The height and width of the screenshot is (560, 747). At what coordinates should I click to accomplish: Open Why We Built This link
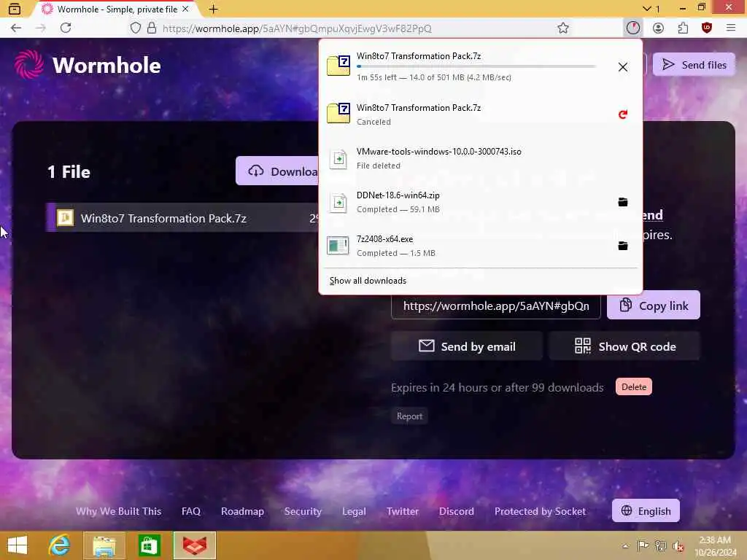[x=119, y=511]
